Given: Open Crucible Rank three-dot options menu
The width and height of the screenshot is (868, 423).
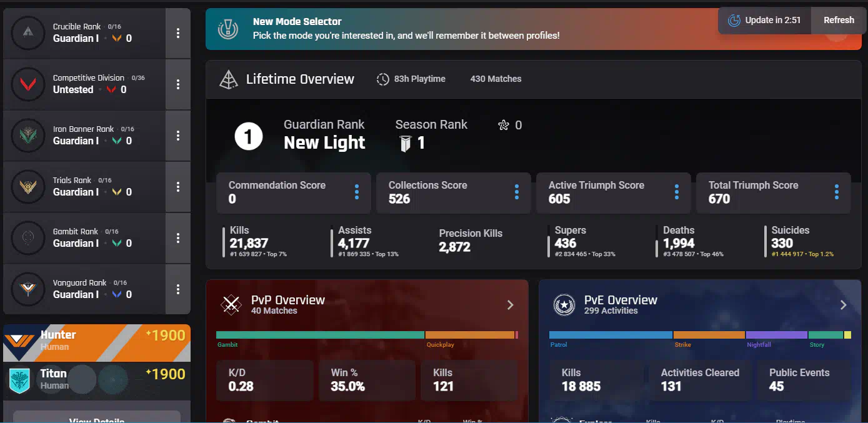Looking at the screenshot, I should point(178,33).
